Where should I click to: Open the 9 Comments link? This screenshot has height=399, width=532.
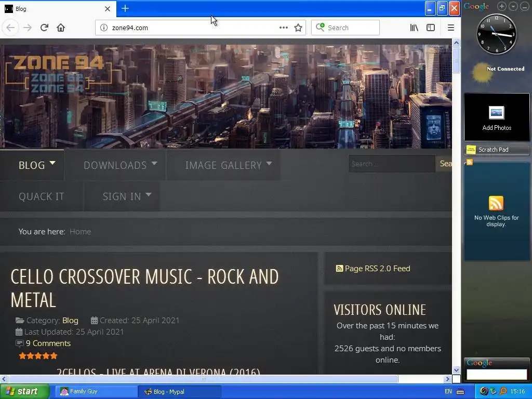48,343
